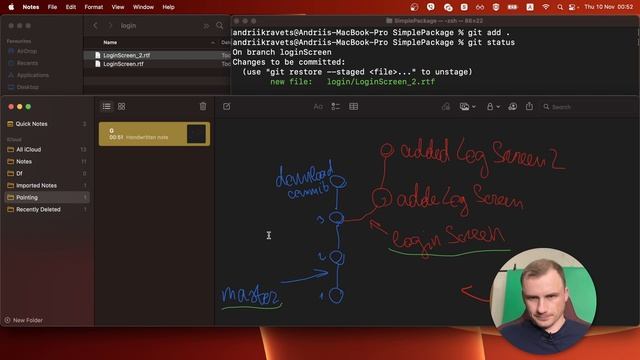Open the photo media dropdown
The width and height of the screenshot is (640, 360).
[x=467, y=107]
